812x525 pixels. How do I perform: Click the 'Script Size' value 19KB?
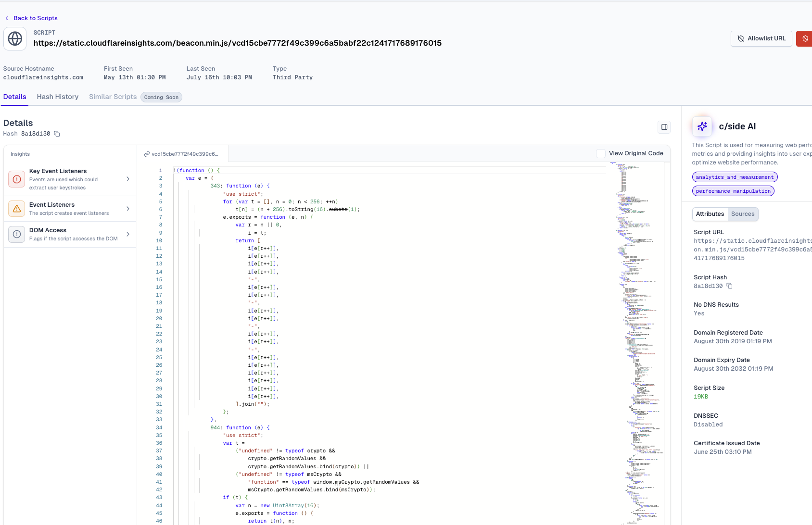(x=701, y=397)
